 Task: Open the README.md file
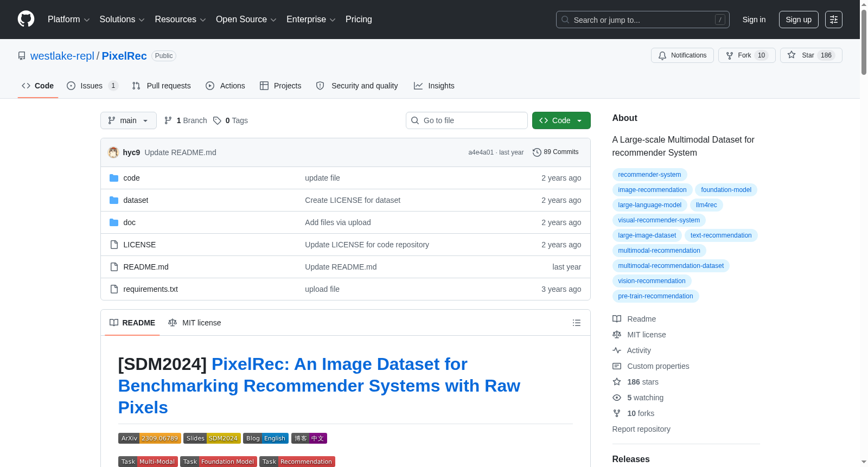[146, 267]
